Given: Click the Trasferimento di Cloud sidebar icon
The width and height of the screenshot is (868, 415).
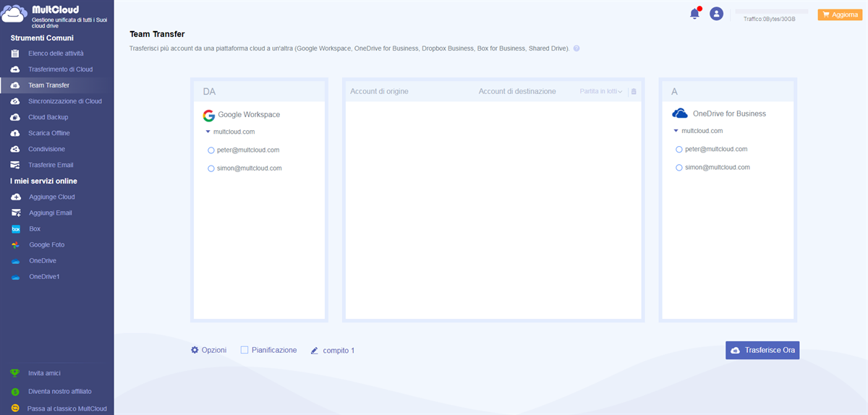Looking at the screenshot, I should pos(15,69).
